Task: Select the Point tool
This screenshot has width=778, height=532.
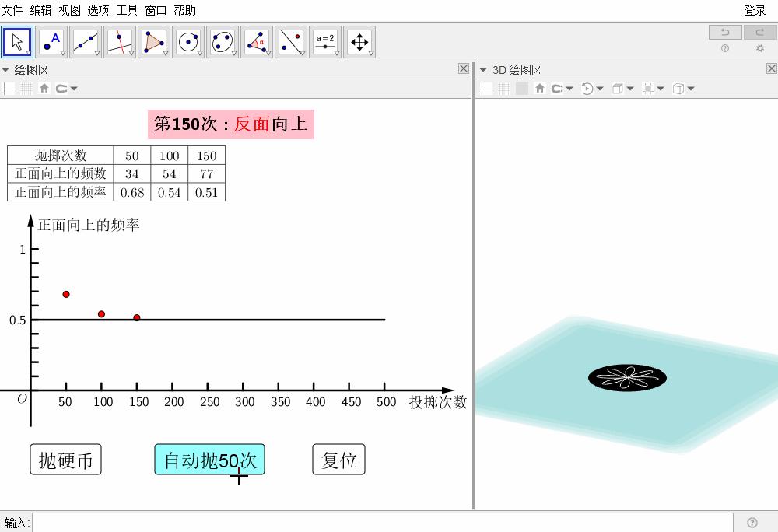Action: 51,42
